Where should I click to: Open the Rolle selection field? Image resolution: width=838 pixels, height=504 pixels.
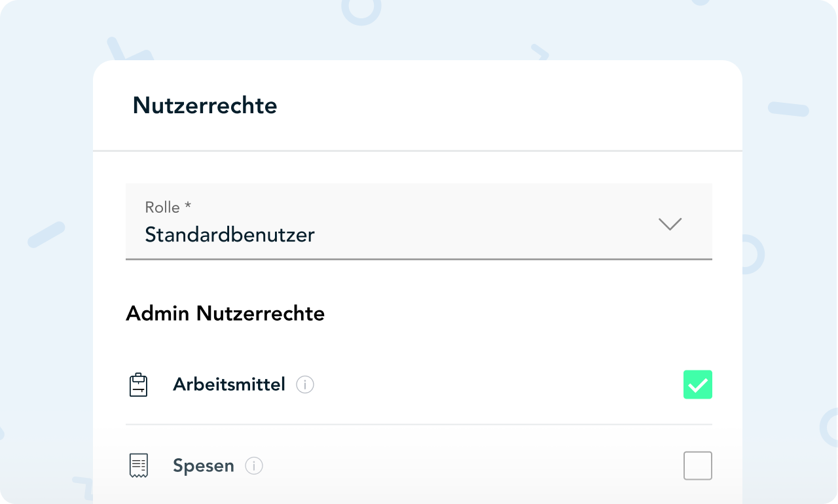coord(418,221)
